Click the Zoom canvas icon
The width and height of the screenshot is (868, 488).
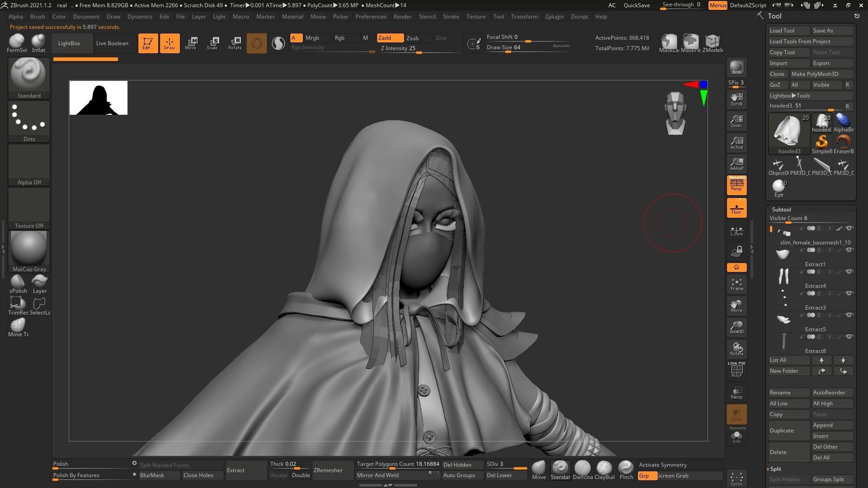click(736, 121)
